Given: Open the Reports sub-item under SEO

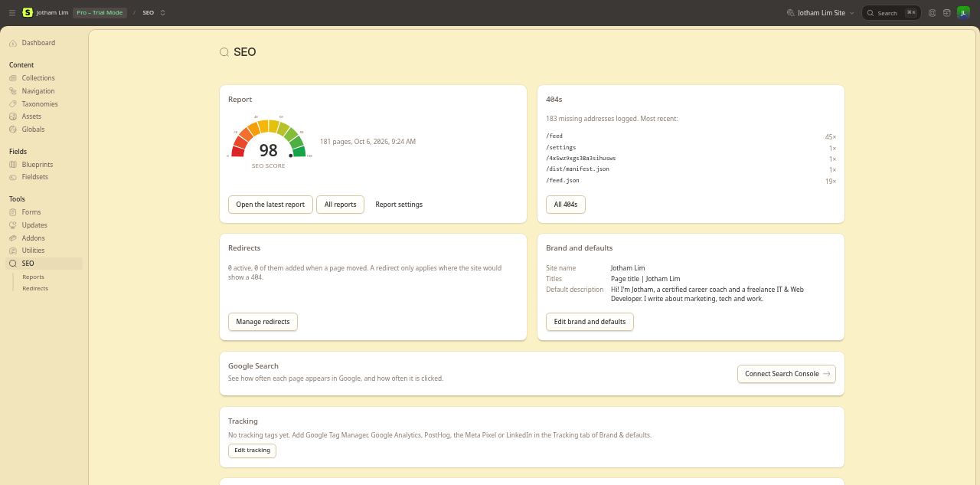Looking at the screenshot, I should point(33,277).
